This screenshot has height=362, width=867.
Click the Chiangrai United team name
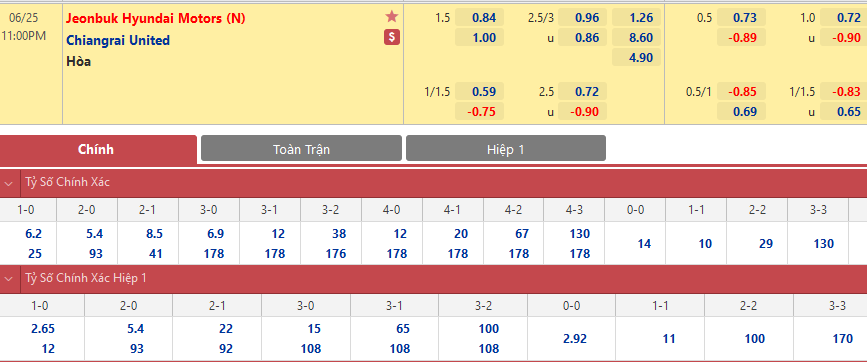click(x=118, y=40)
